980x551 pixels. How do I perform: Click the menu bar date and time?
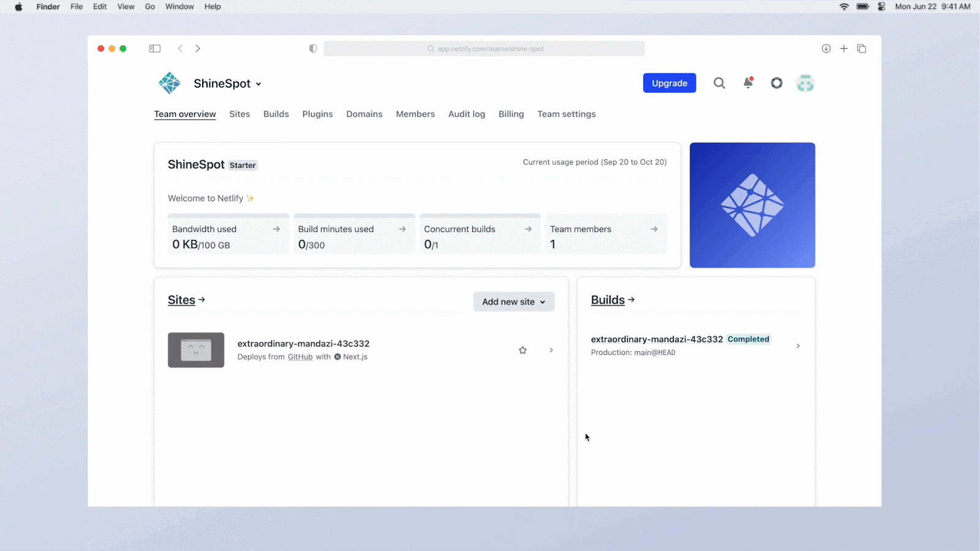point(933,7)
